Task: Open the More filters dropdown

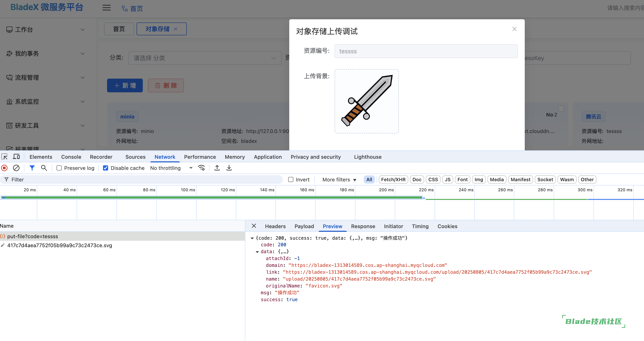Action: (x=339, y=180)
